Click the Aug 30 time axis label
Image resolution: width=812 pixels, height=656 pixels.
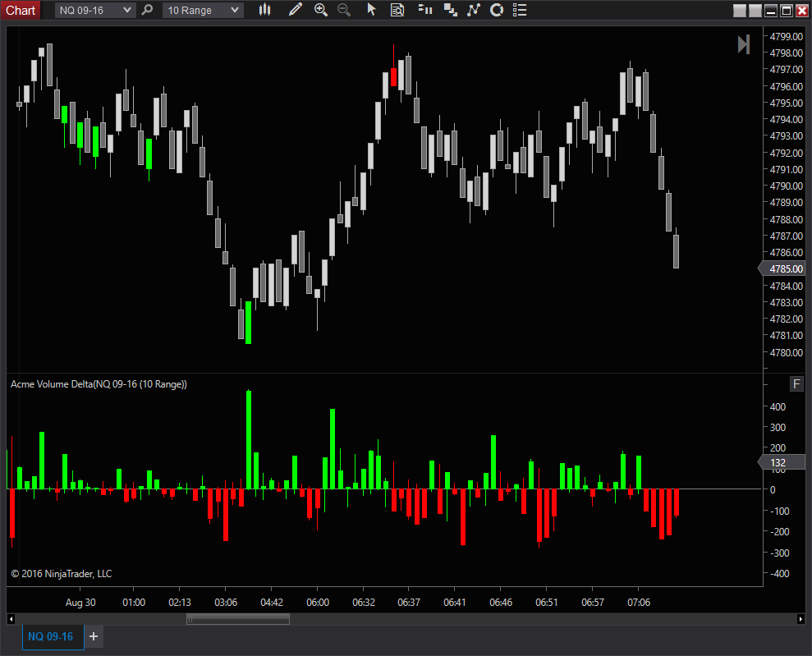click(x=80, y=602)
